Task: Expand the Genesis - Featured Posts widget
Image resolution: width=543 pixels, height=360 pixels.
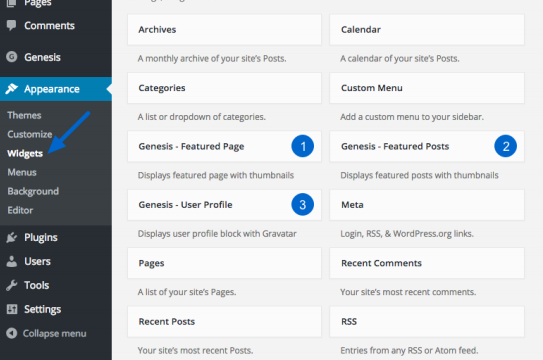Action: pyautogui.click(x=427, y=146)
